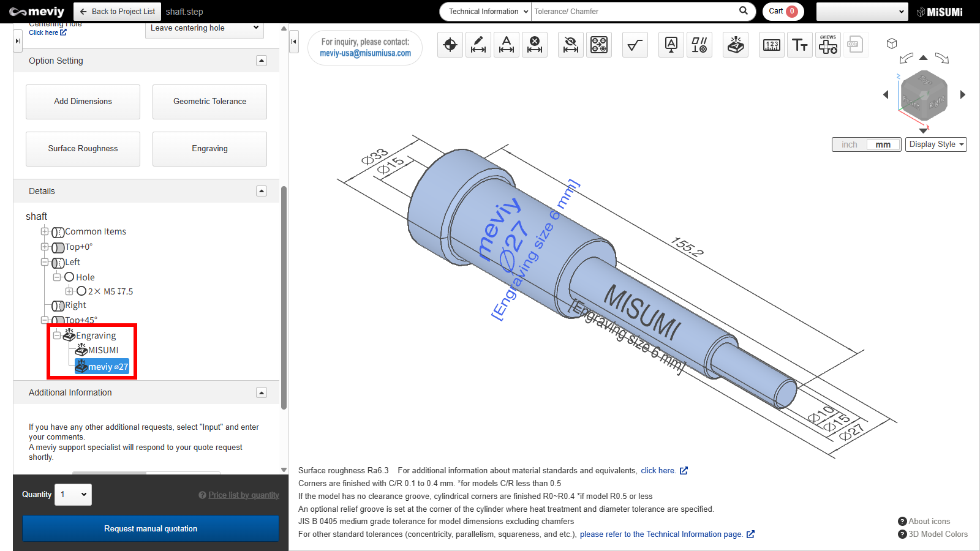Screen dimensions: 980x551
Task: Click the ruler 123 measurement icon
Action: (x=772, y=45)
